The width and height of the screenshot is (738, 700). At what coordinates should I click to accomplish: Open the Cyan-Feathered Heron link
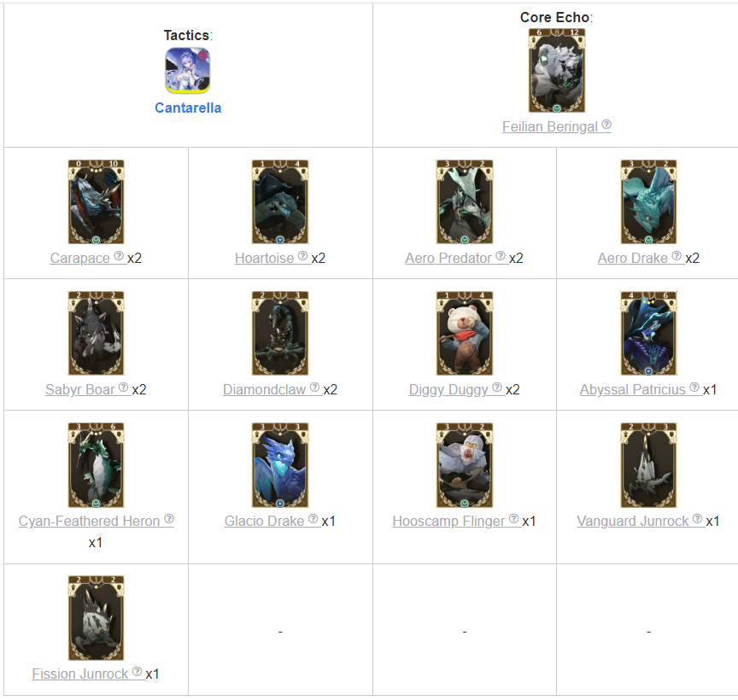point(90,521)
